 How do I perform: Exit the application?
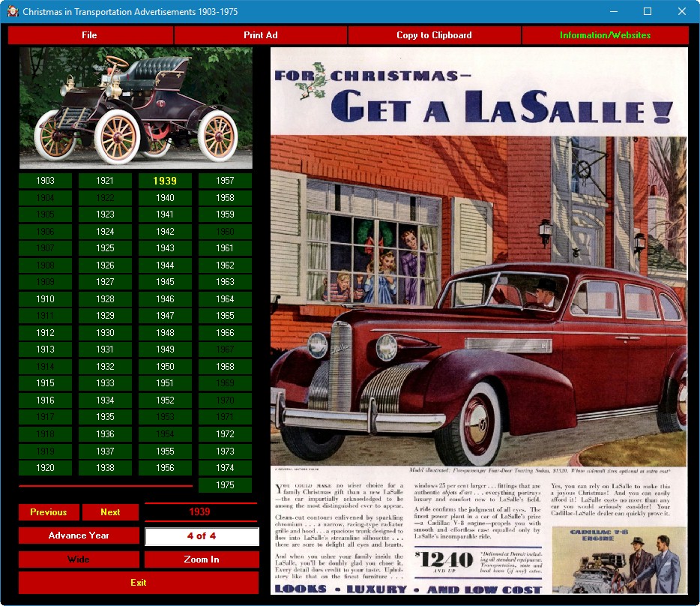139,583
